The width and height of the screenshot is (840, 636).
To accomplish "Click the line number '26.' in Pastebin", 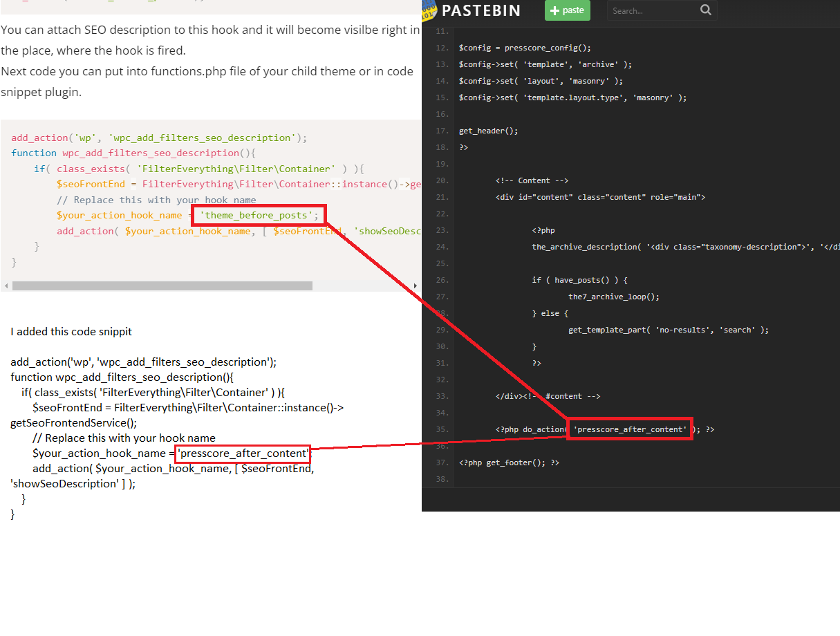I will pyautogui.click(x=442, y=280).
